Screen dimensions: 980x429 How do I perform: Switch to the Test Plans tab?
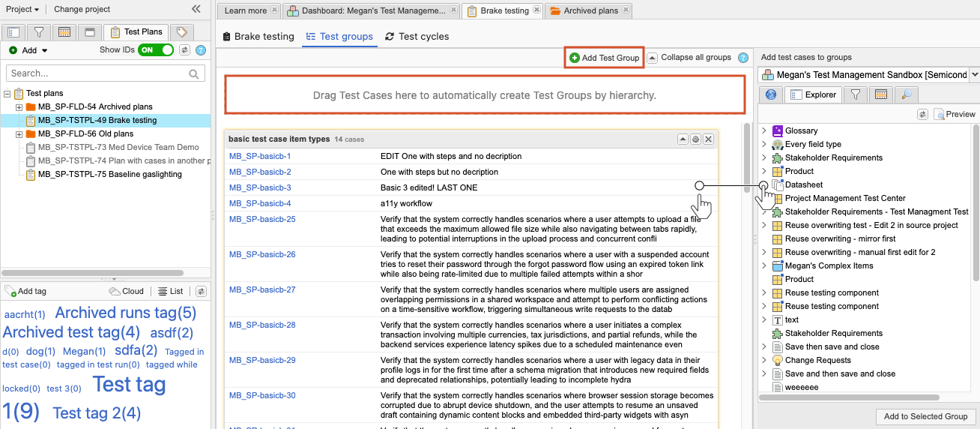pos(136,32)
